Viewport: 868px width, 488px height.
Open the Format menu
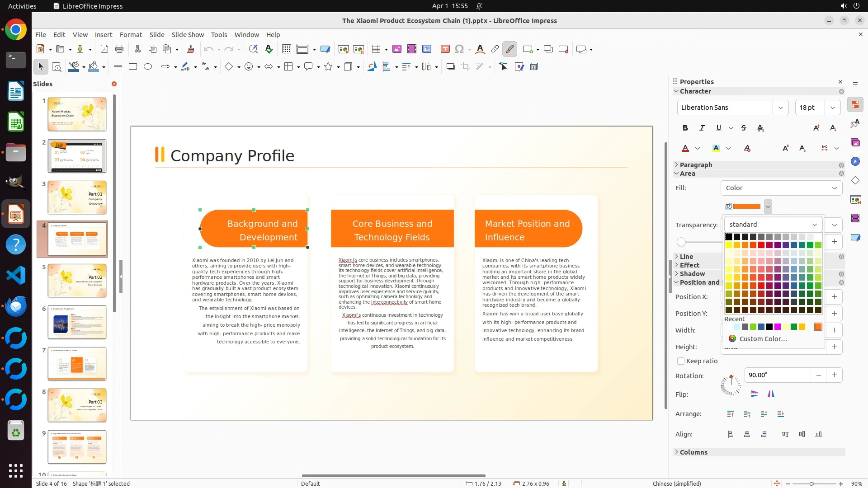[x=131, y=35]
